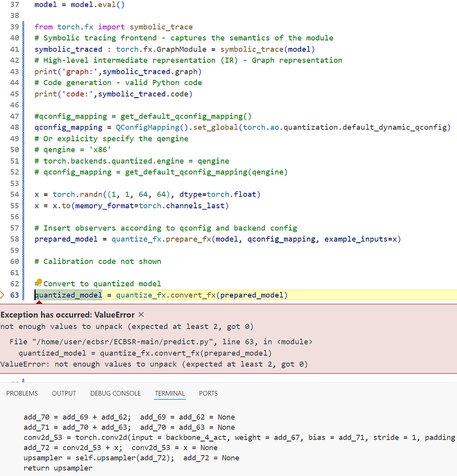Screen dimensions: 457x476
Task: Click line number 41 in the gutter
Action: (14, 49)
